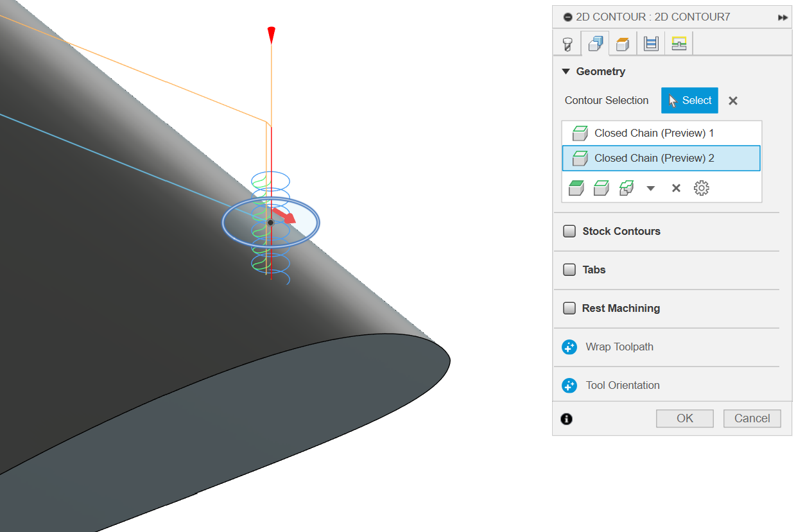This screenshot has width=796, height=532.
Task: Open the Passes tab icon
Action: [651, 44]
